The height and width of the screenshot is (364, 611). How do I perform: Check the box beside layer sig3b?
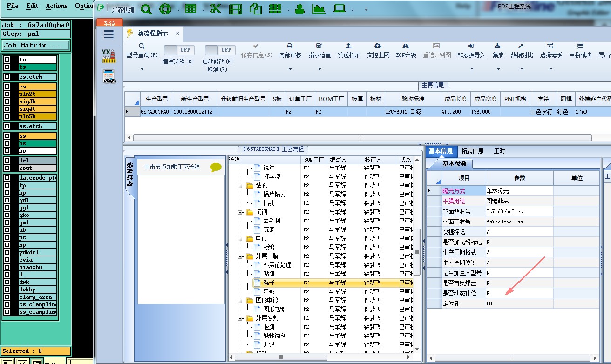7,101
